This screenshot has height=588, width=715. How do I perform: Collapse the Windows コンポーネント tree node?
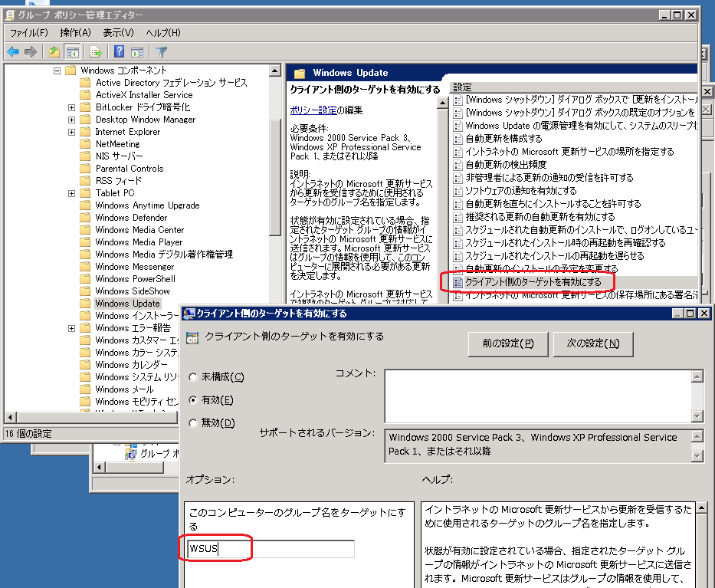57,71
